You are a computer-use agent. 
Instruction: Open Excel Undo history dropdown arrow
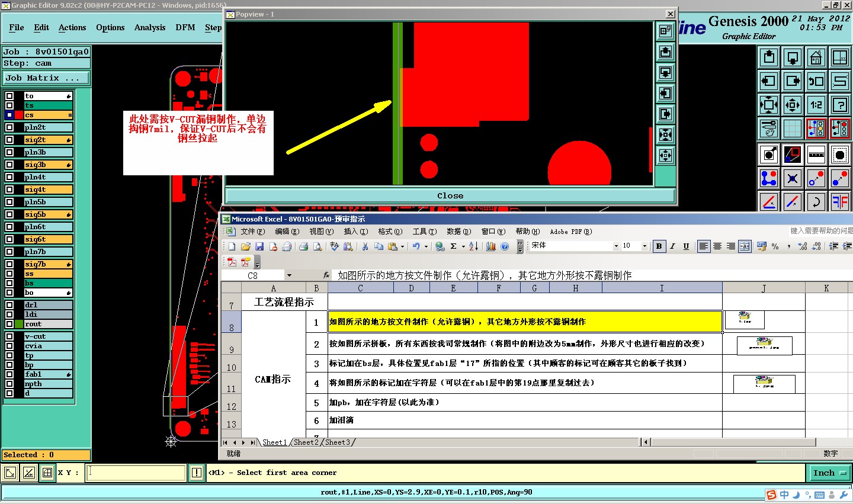click(x=426, y=246)
